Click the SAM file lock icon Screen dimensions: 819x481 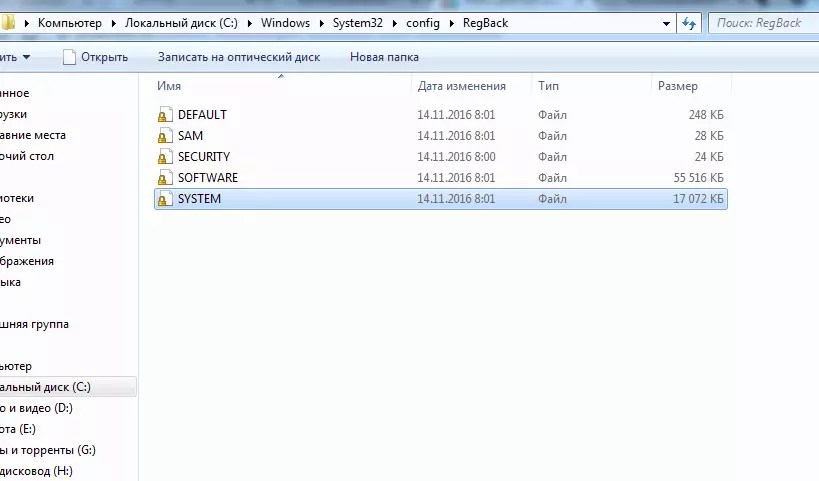click(165, 136)
